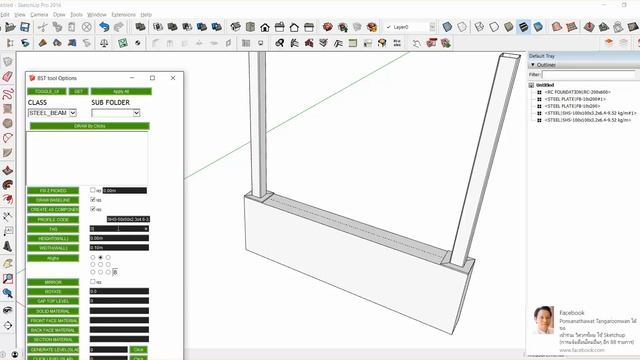Click the scales icon in second toolbar row
Screen dimensions: 640x360
tap(104, 43)
